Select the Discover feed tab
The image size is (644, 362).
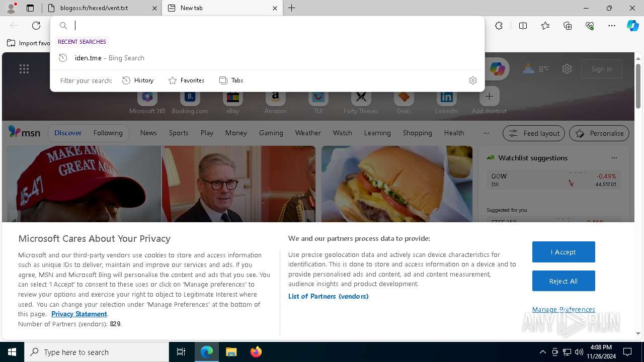tap(68, 133)
